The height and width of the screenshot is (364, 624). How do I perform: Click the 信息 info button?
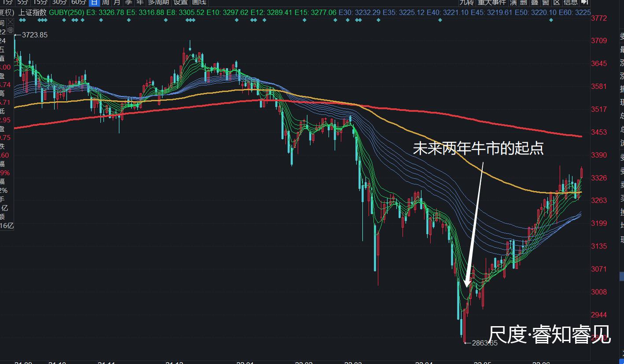pyautogui.click(x=571, y=2)
